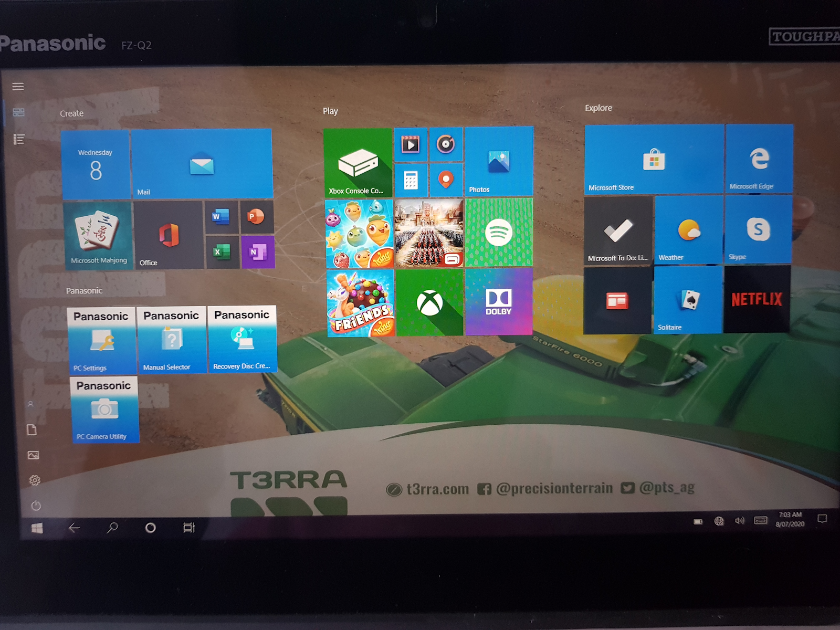
Task: Open user account icon in Start sidebar
Action: 31,404
